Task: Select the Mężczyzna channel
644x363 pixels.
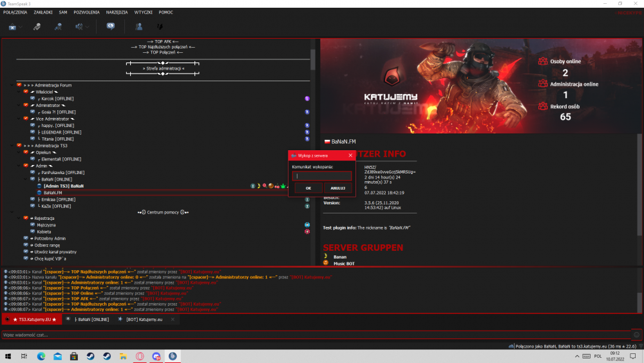Action: tap(46, 225)
